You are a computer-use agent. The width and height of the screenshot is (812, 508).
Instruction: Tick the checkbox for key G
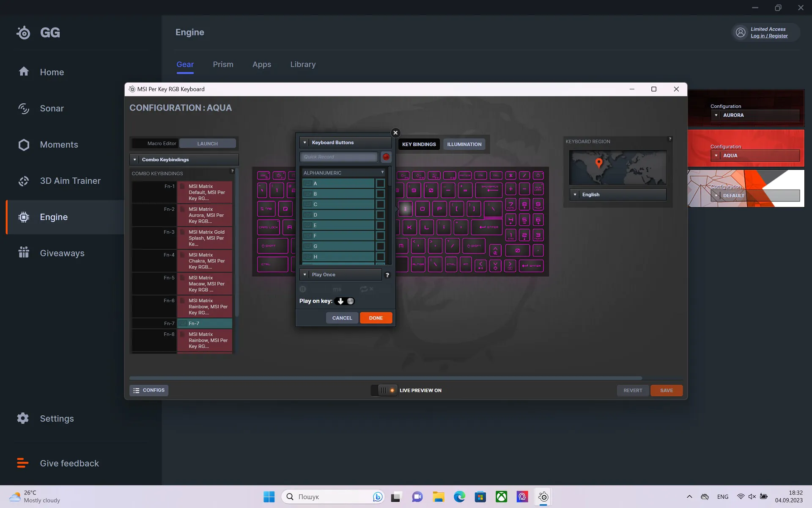[380, 246]
